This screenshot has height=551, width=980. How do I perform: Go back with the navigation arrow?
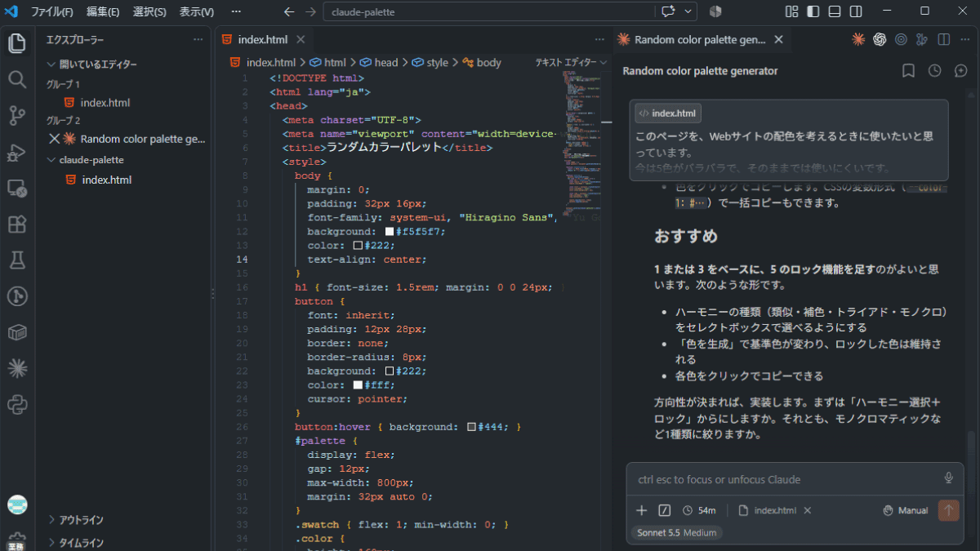(x=289, y=11)
